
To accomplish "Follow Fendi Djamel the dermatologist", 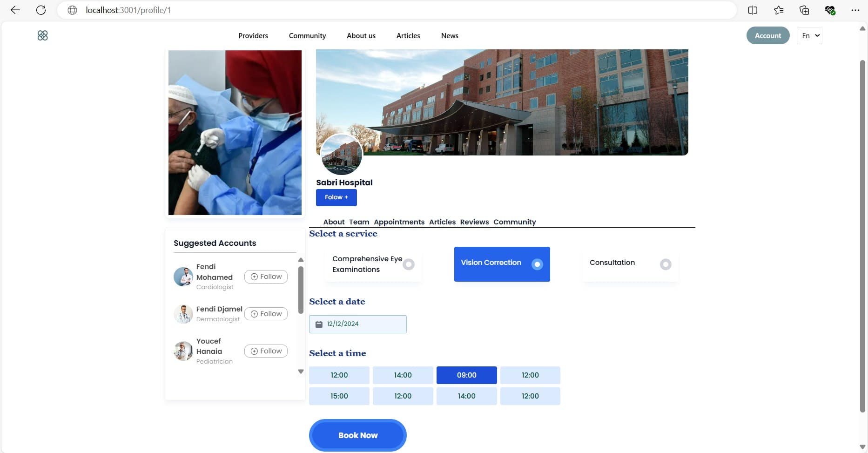I will [x=266, y=314].
